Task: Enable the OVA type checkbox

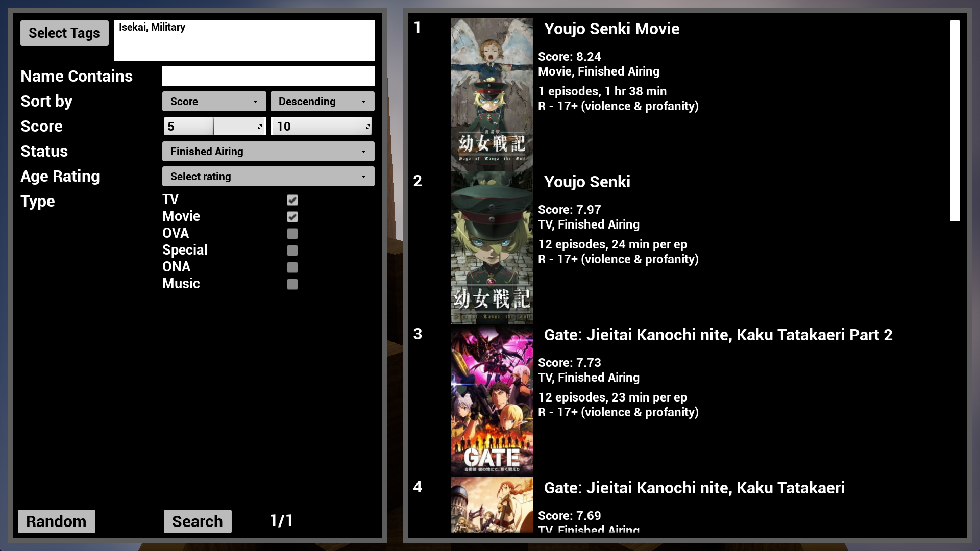Action: [292, 234]
